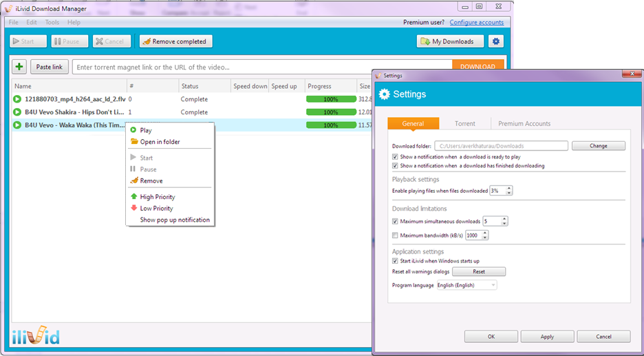Screen dimensions: 644x356
Task: Click the Cancel toolbar button
Action: (111, 41)
